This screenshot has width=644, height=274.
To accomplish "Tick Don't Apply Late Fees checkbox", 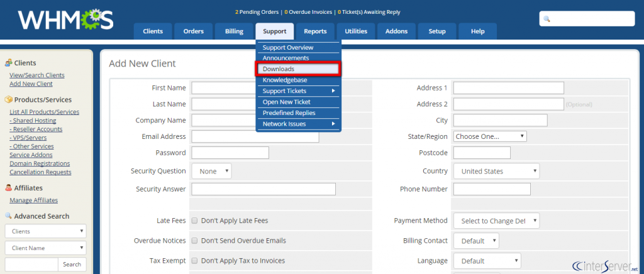I will (x=195, y=221).
